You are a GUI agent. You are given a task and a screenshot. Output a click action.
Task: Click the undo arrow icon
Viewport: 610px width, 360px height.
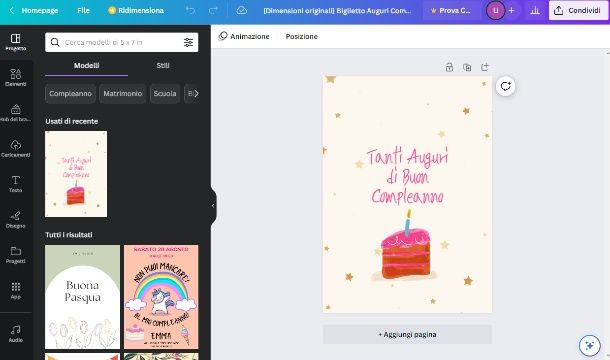(x=191, y=11)
